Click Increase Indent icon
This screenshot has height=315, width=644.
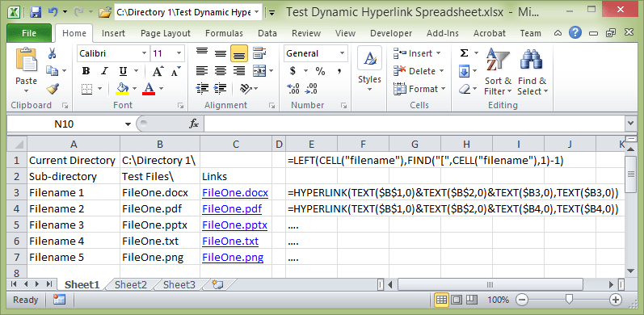pos(221,88)
